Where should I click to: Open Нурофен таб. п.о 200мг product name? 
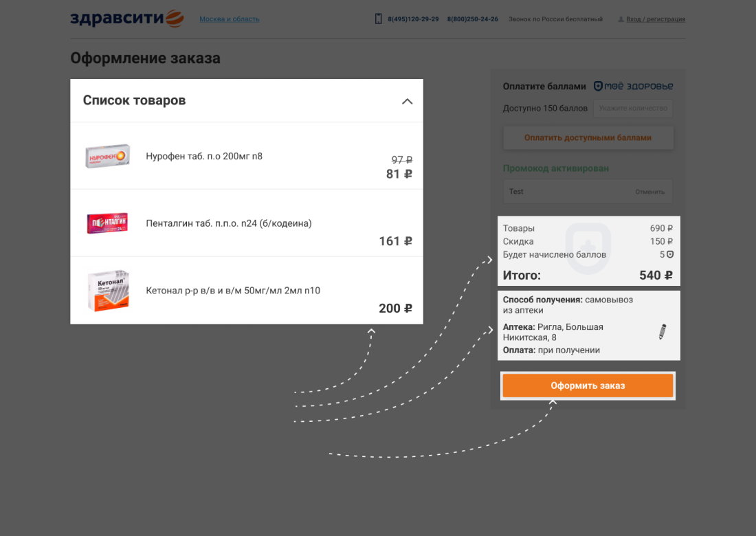[x=204, y=156]
